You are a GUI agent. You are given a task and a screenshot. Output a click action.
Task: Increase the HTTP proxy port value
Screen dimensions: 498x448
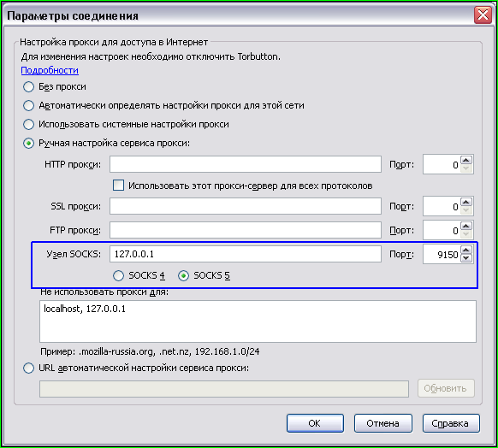pos(466,161)
